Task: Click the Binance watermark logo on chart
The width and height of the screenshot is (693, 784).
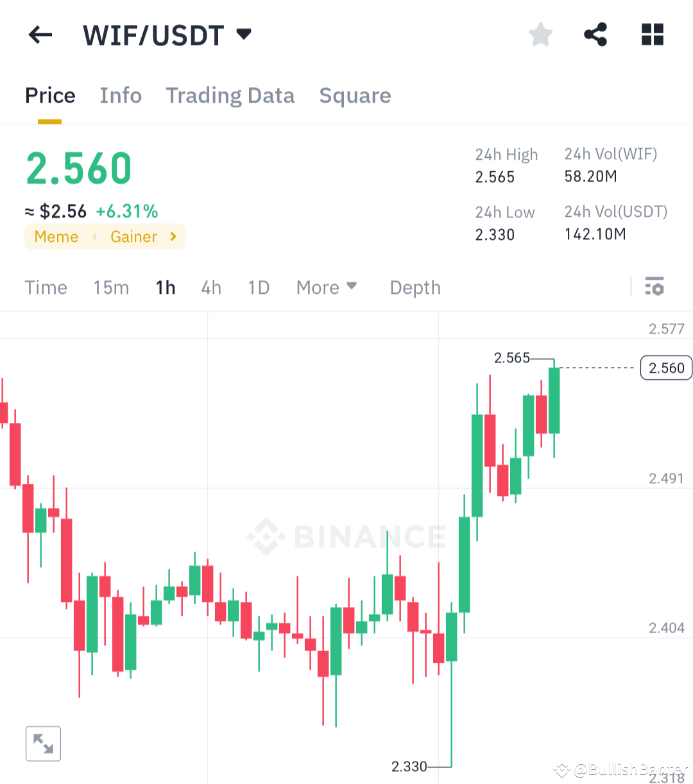Action: click(346, 538)
